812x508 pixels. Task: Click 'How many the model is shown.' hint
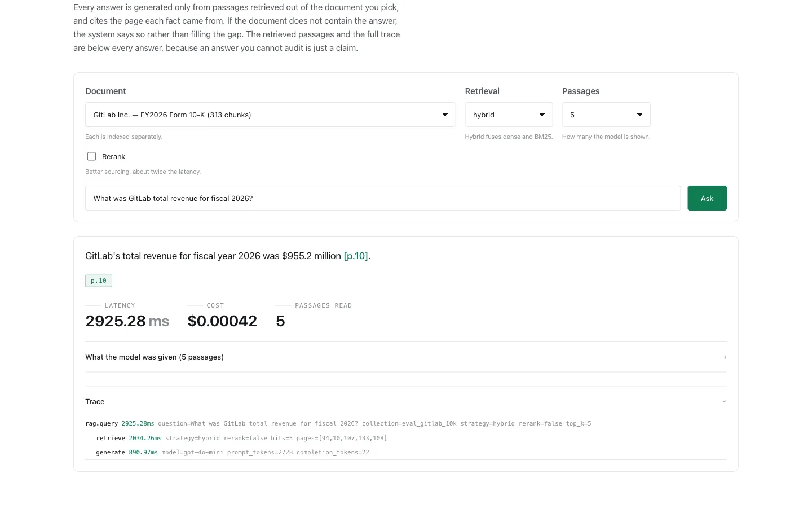coord(606,137)
